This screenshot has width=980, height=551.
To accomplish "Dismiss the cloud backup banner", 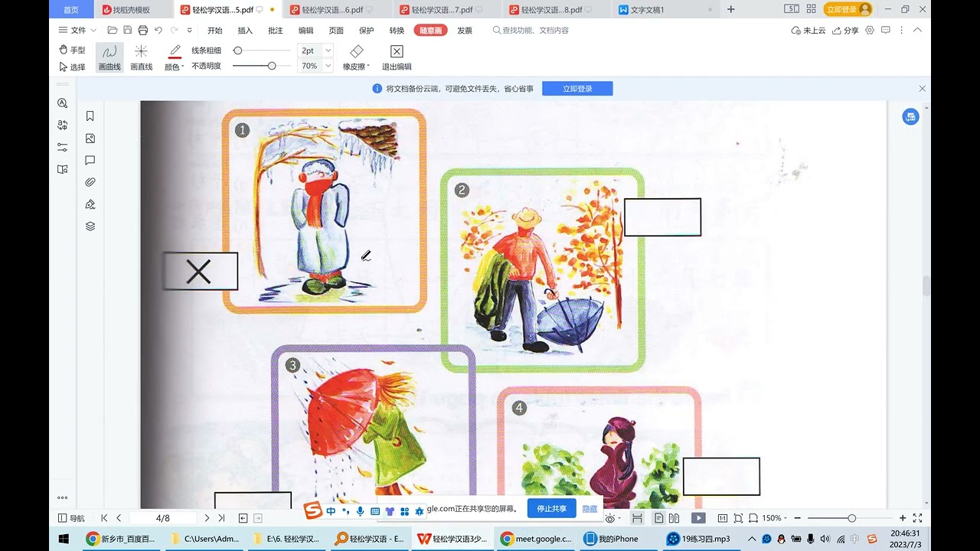I will [922, 89].
